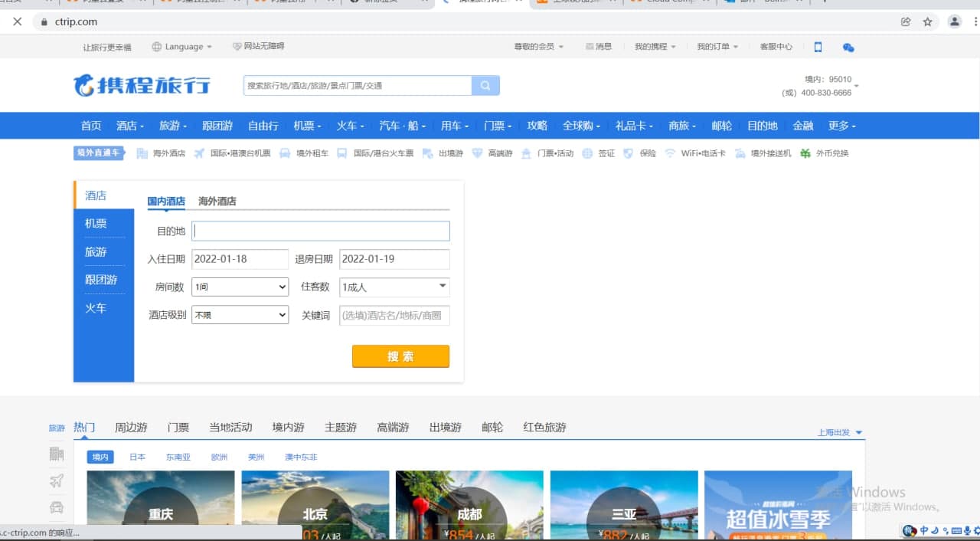
Task: Open the browser profile avatar icon
Action: tap(955, 21)
